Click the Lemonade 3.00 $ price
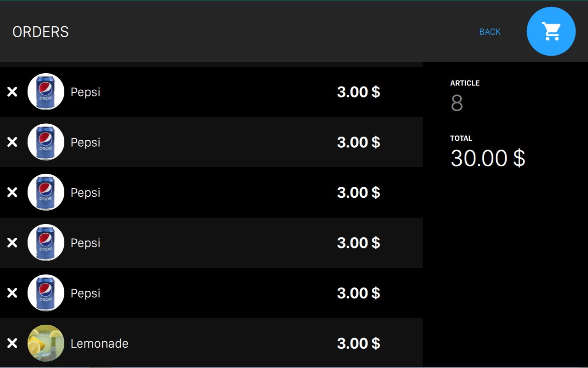The image size is (588, 368). coord(358,344)
